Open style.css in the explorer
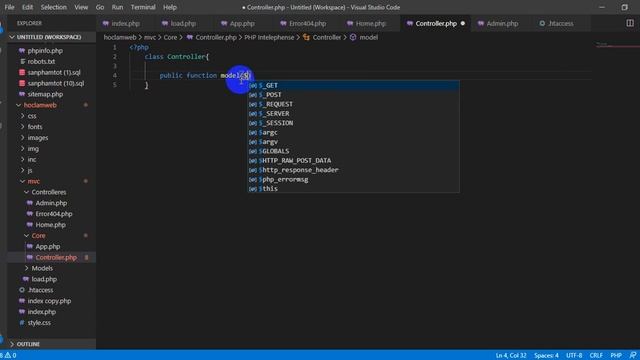 click(x=39, y=322)
